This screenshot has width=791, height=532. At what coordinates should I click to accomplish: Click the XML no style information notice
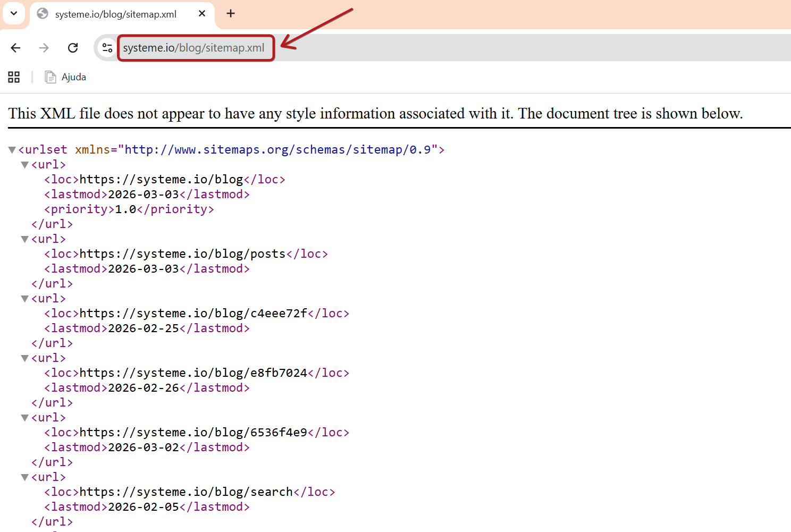pos(375,114)
